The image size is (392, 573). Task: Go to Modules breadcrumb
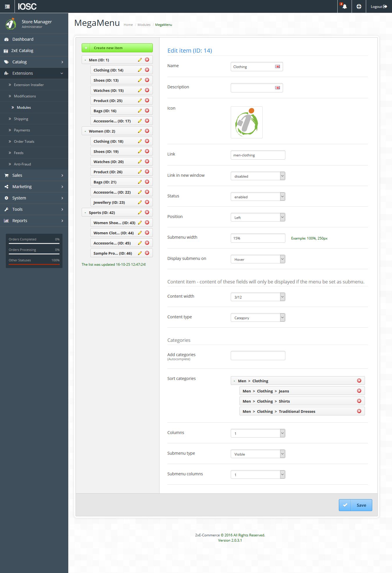point(144,25)
